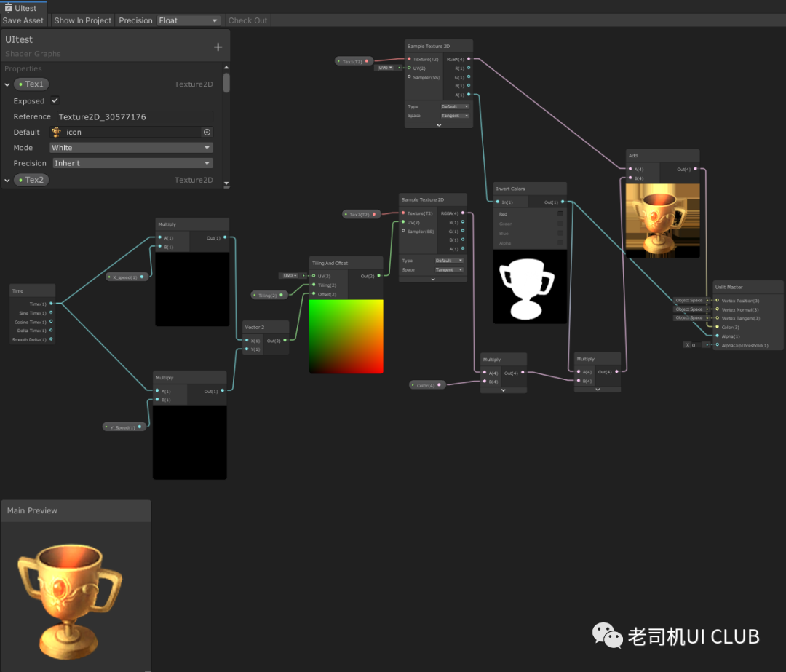786x672 pixels.
Task: Collapse the Tex1 property foldout arrow
Action: tap(7, 84)
